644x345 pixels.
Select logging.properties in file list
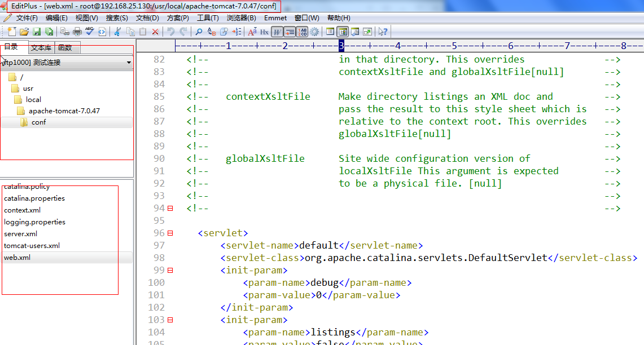coord(34,222)
